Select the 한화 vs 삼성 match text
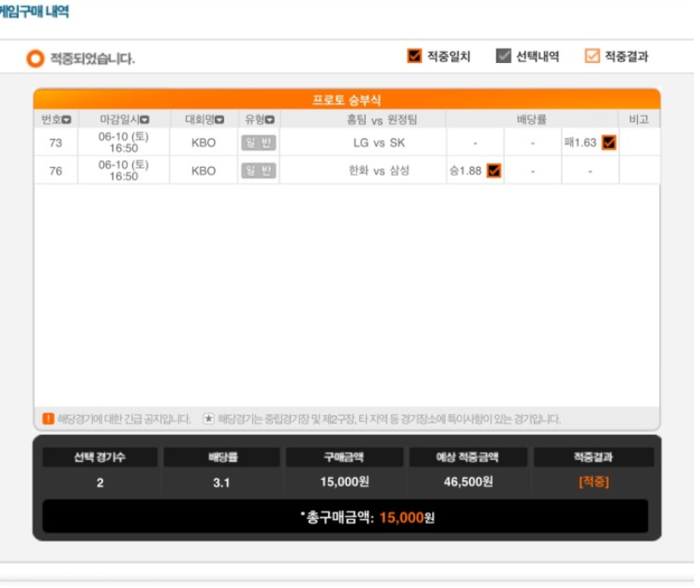Screen dimensions: 700x588 coord(379,171)
